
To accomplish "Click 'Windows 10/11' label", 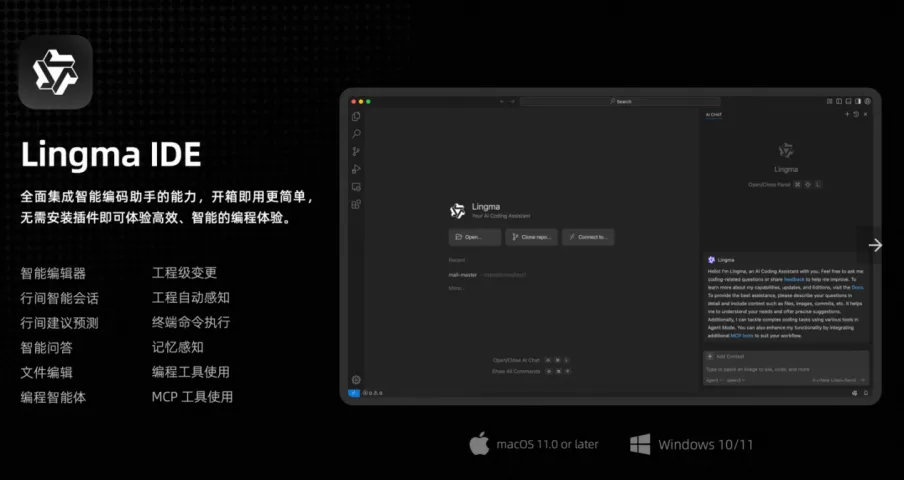I will coord(705,444).
